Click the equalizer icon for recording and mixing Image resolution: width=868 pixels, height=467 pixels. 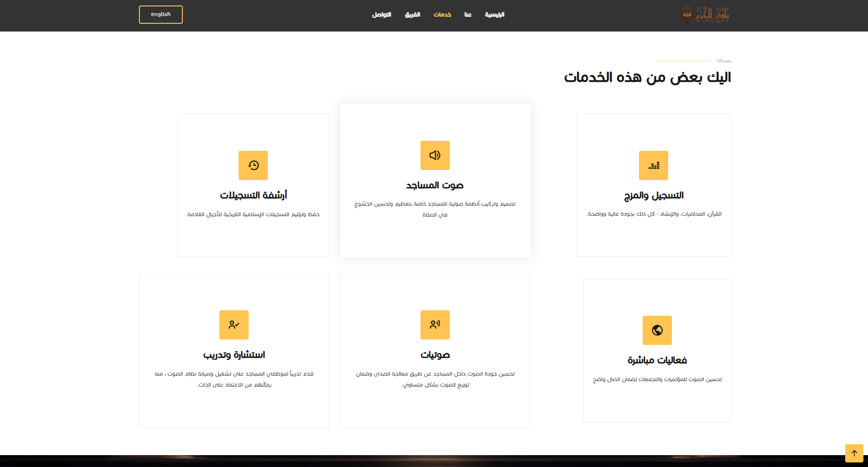point(653,165)
